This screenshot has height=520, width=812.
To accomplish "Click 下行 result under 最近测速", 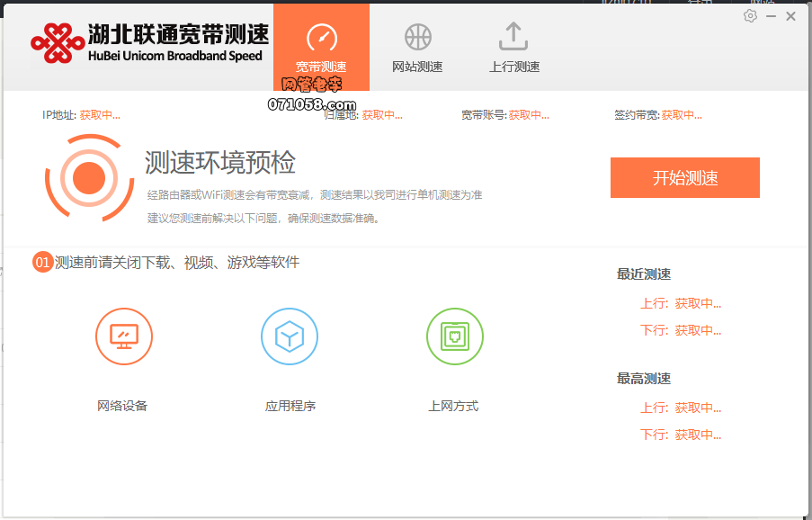I will tap(681, 331).
